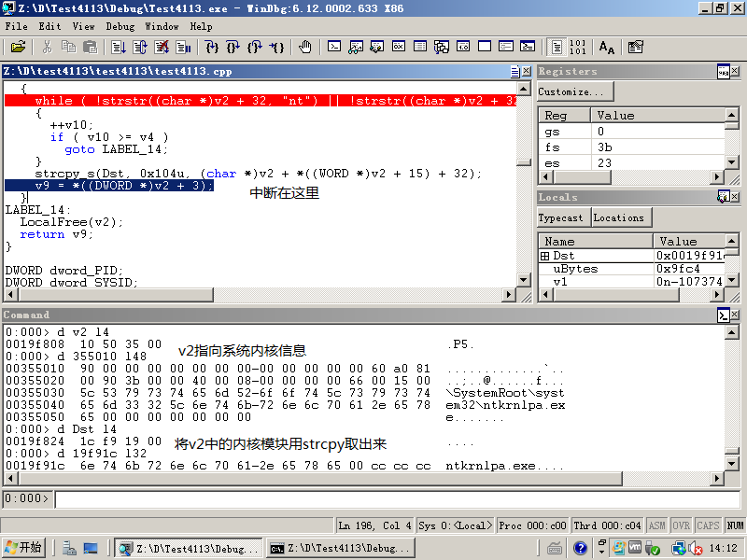Switch to the console window taskbar button
The height and width of the screenshot is (560, 747).
341,549
